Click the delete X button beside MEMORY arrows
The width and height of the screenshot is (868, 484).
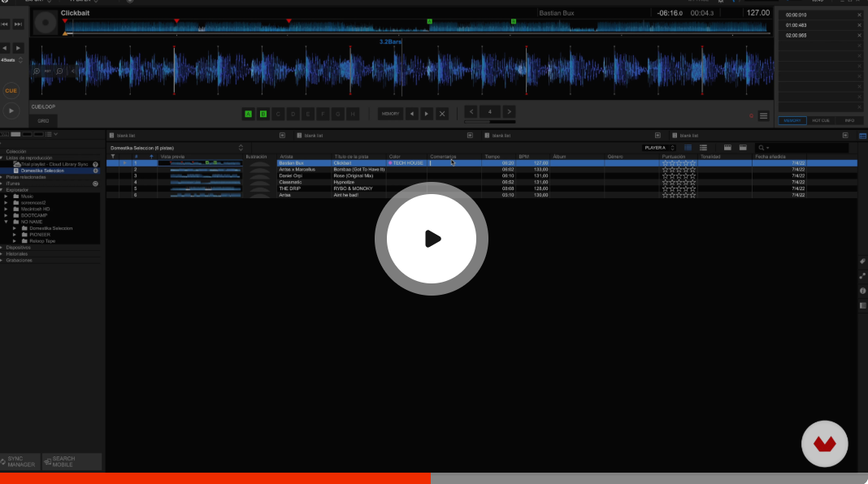442,114
